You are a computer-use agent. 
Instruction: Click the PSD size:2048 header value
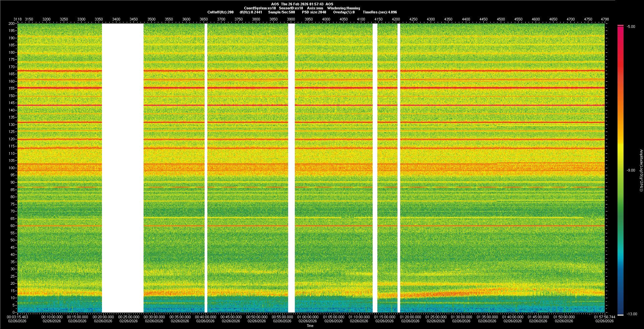pos(314,12)
